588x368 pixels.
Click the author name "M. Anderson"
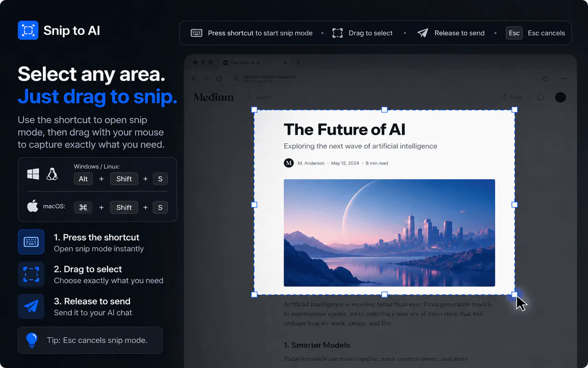tap(311, 163)
